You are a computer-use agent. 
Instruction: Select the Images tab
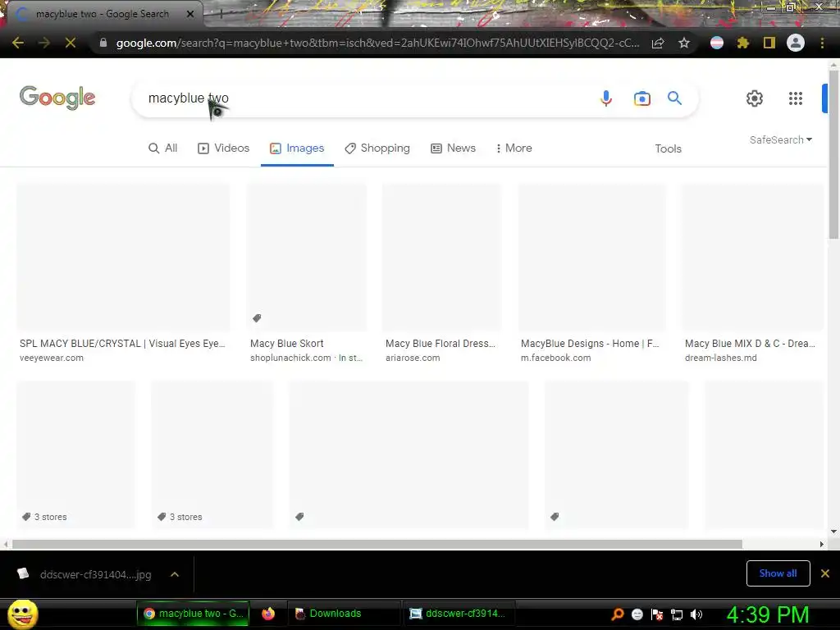(297, 148)
